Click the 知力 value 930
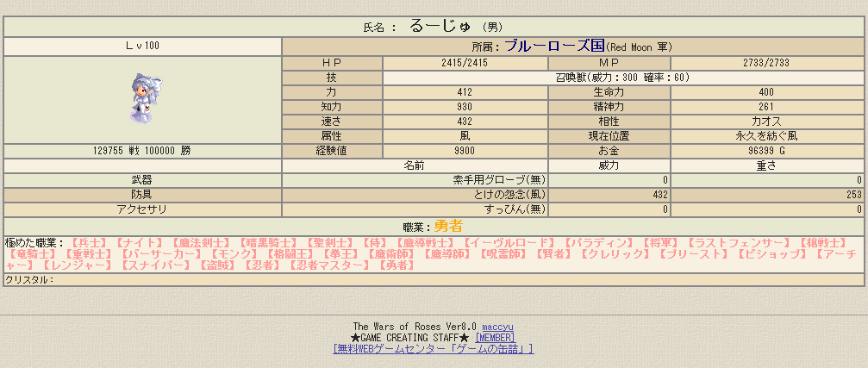 point(465,106)
